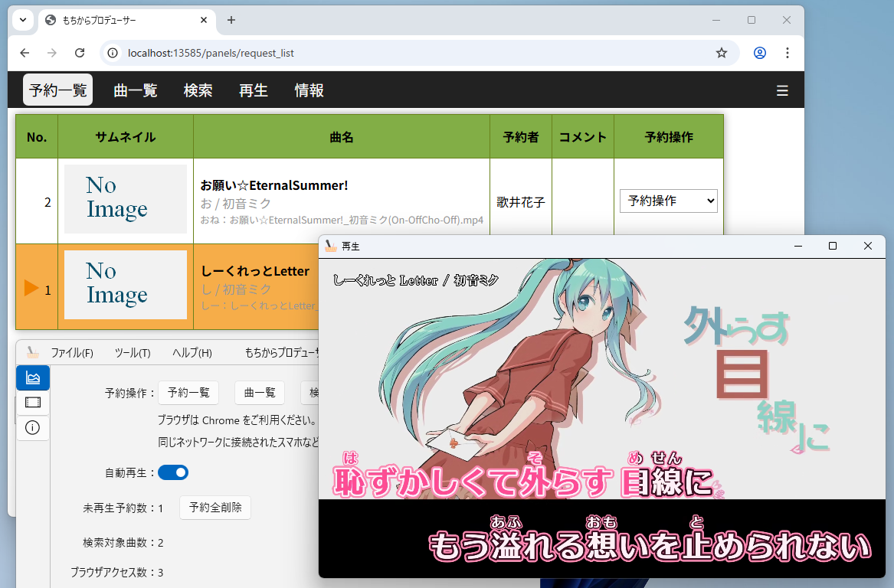Switch to the 情報 tab
This screenshot has width=894, height=588.
coord(309,90)
